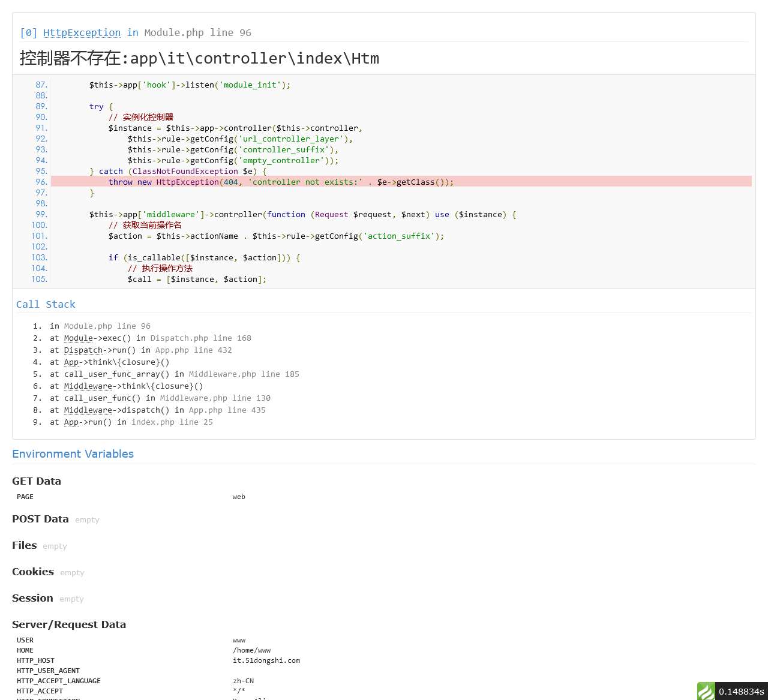Click the GET Data section title
This screenshot has height=700, width=768.
click(36, 480)
